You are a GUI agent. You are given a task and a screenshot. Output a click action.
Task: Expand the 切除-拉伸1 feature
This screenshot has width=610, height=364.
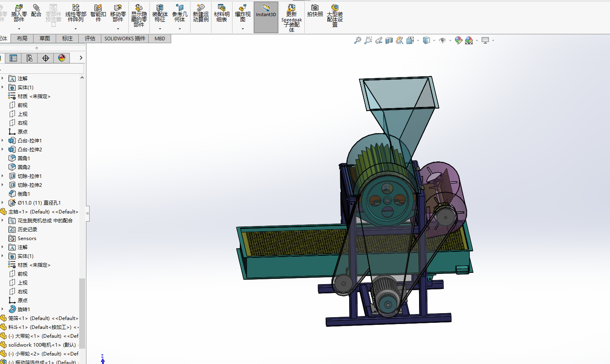[2, 176]
